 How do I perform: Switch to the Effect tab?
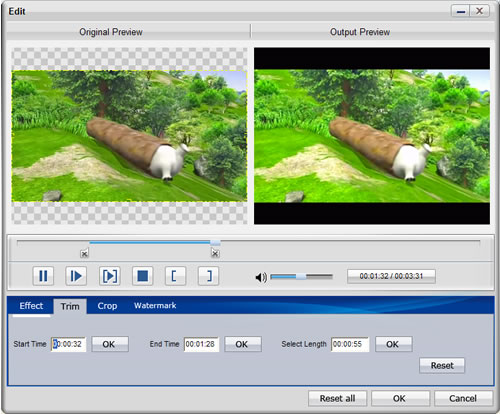[31, 306]
